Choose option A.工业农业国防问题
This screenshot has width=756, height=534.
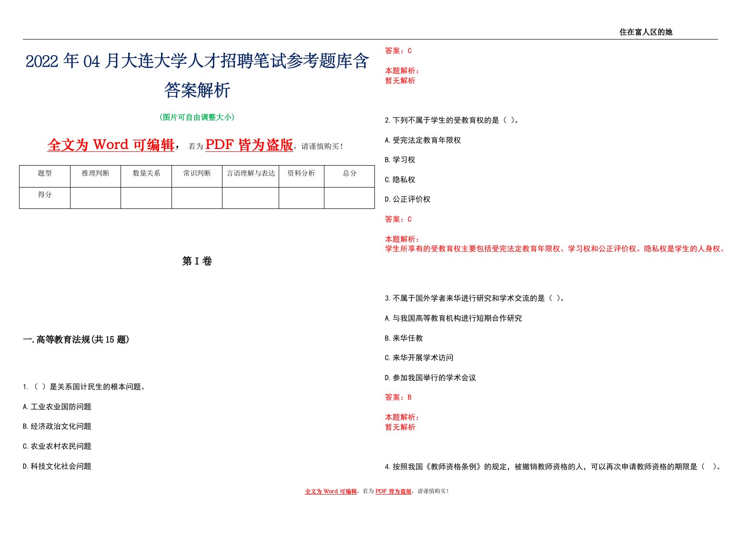coord(57,407)
